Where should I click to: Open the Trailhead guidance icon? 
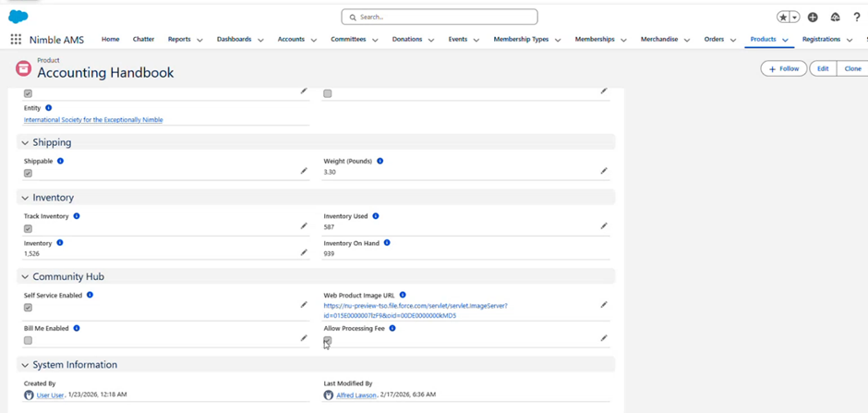[836, 18]
